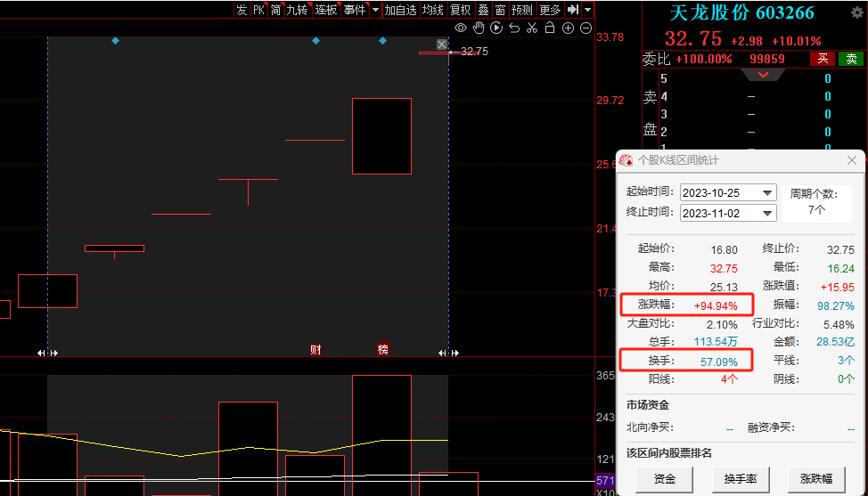The height and width of the screenshot is (496, 868).
Task: Select the scissors cut tool
Action: 532,28
